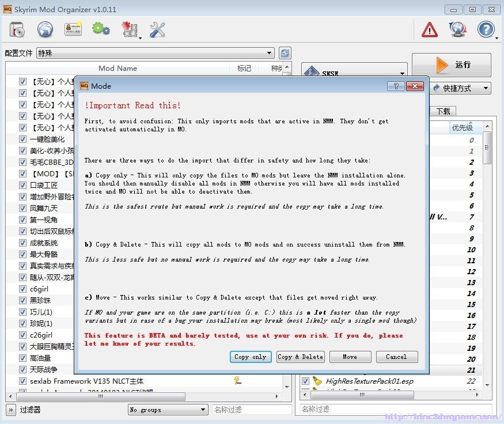504x424 pixels.
Task: Click the question mark button in Mode dialog
Action: click(396, 86)
